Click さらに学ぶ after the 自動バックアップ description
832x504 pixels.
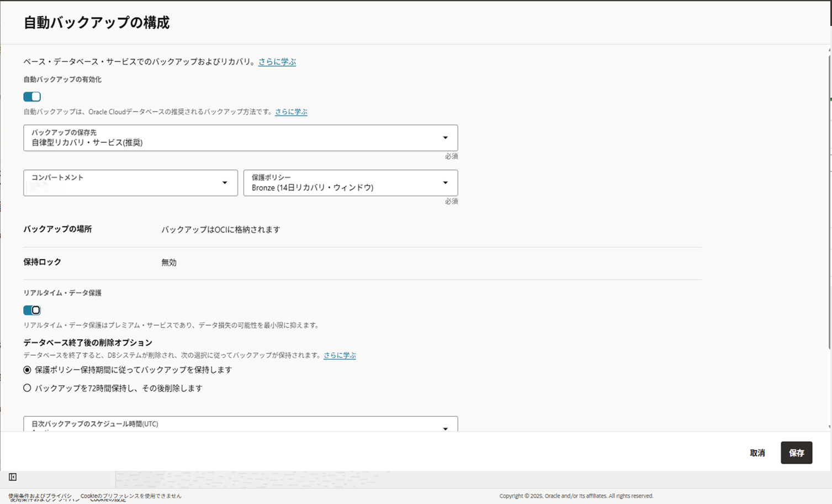291,112
